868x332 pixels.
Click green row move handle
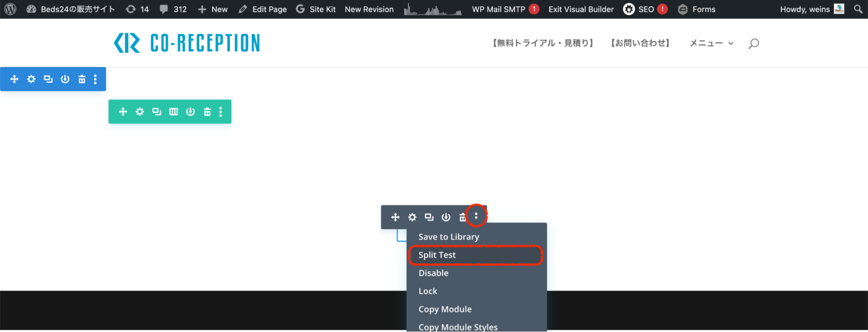click(x=123, y=112)
